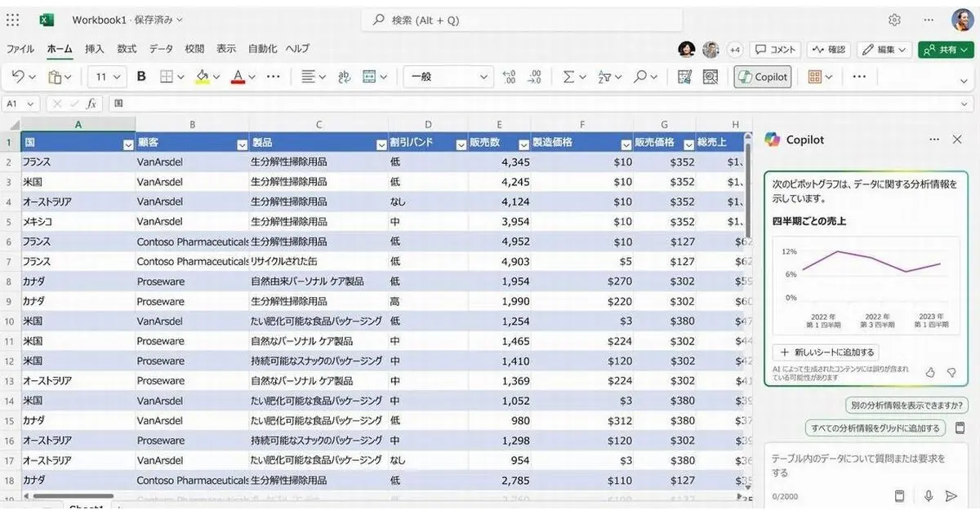Click the Wrap text icon
The image size is (980, 514).
(x=345, y=77)
